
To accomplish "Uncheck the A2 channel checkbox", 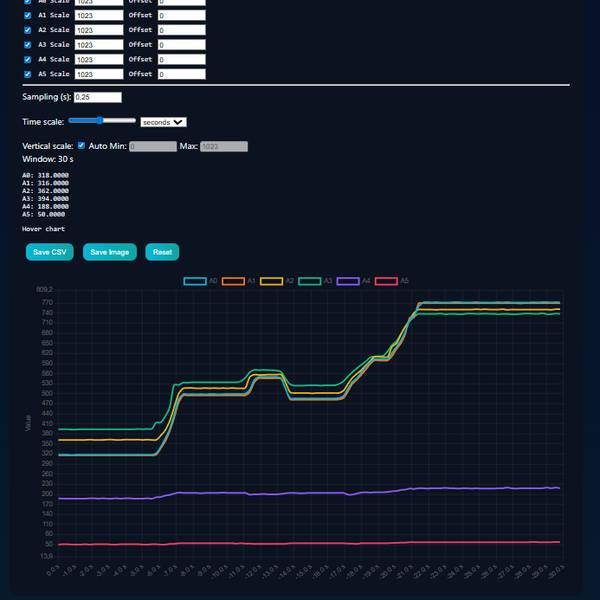I will click(28, 30).
